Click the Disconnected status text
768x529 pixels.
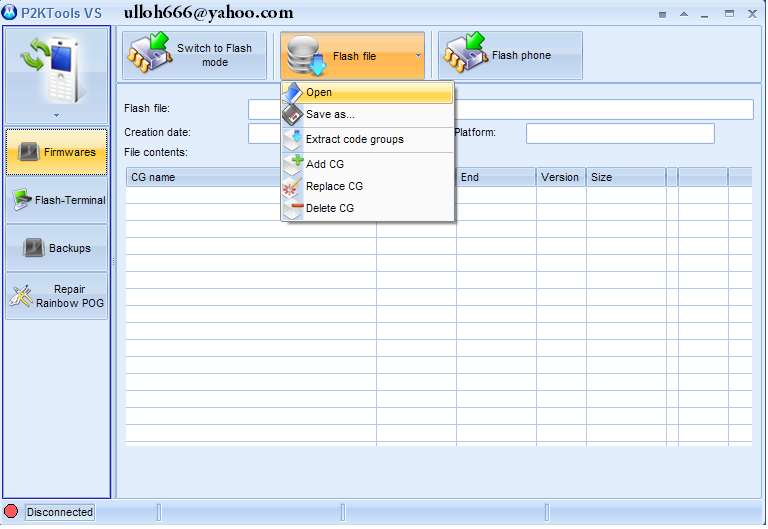[x=60, y=512]
